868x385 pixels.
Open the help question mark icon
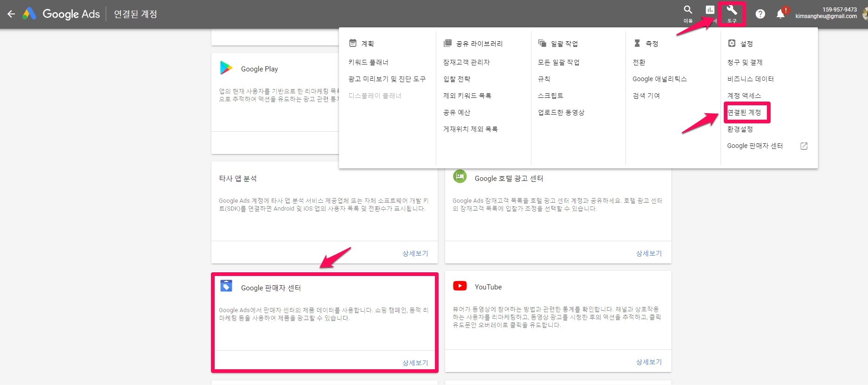tap(760, 14)
